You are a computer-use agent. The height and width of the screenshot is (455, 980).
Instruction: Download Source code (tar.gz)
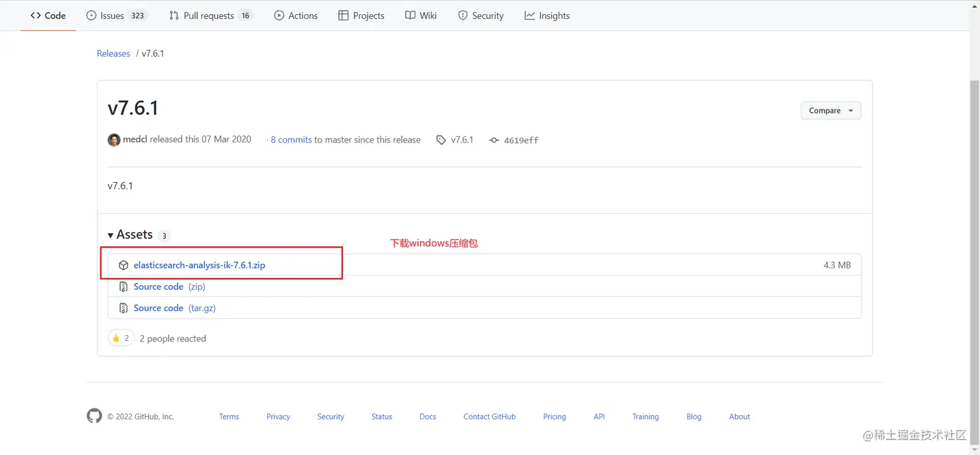point(174,308)
